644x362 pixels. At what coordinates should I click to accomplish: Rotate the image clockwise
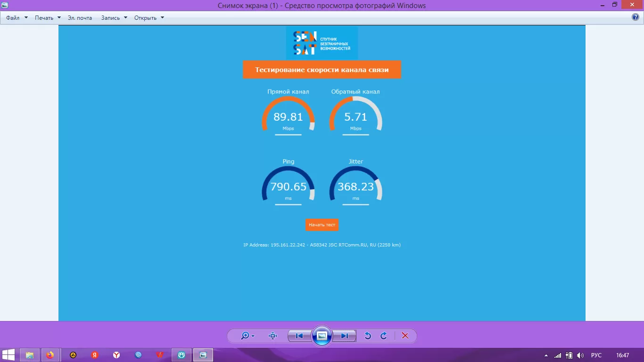pos(384,336)
